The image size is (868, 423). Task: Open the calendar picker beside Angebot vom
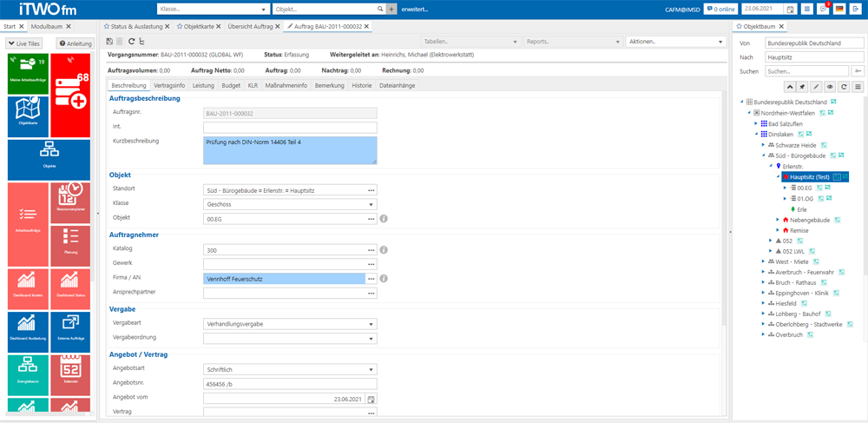pyautogui.click(x=372, y=399)
